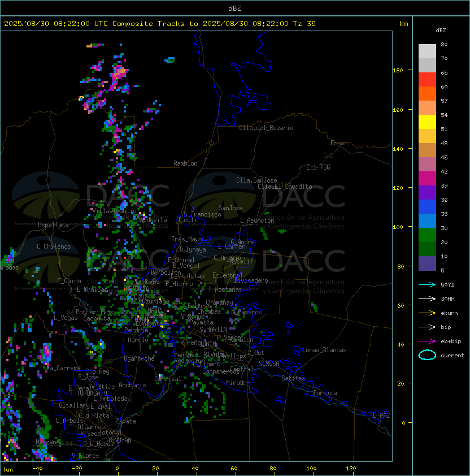Pick the magenta 42 dBZ legend swatch
Screen dimensions: 470x476
pos(427,179)
